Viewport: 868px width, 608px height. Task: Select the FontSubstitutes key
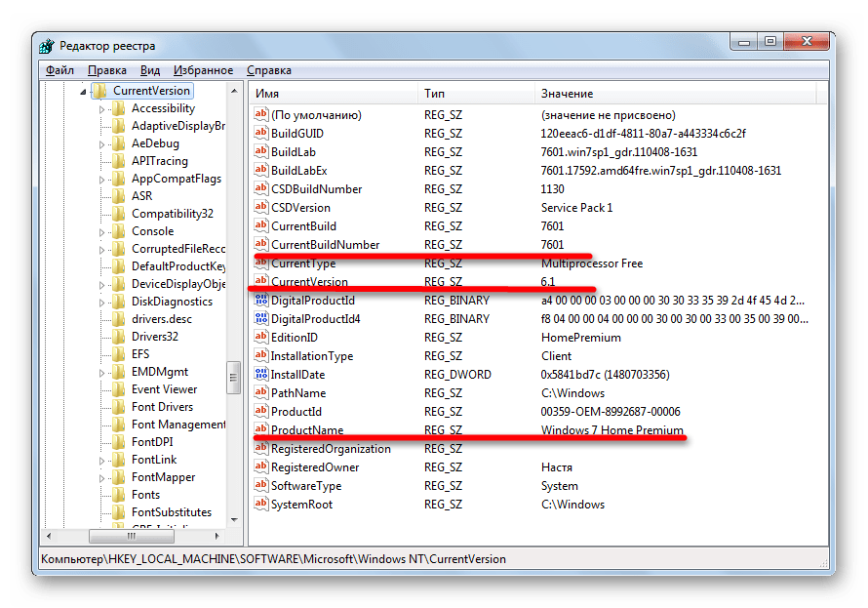(172, 512)
